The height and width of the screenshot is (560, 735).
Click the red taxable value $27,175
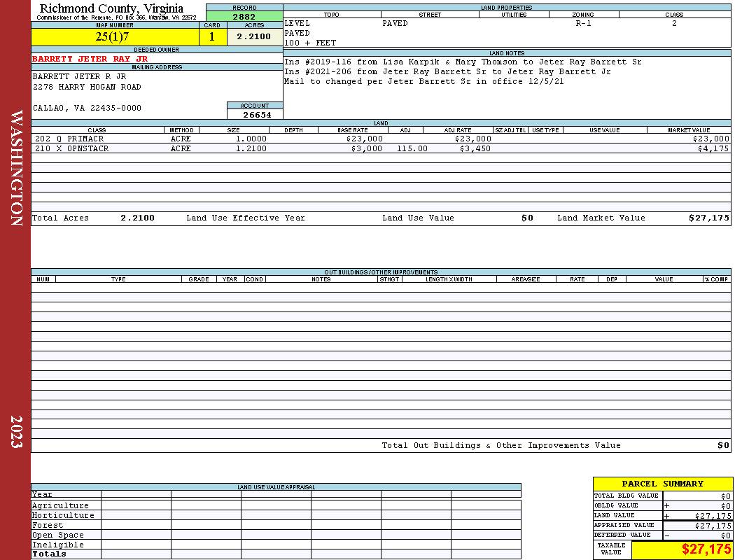[x=706, y=549]
